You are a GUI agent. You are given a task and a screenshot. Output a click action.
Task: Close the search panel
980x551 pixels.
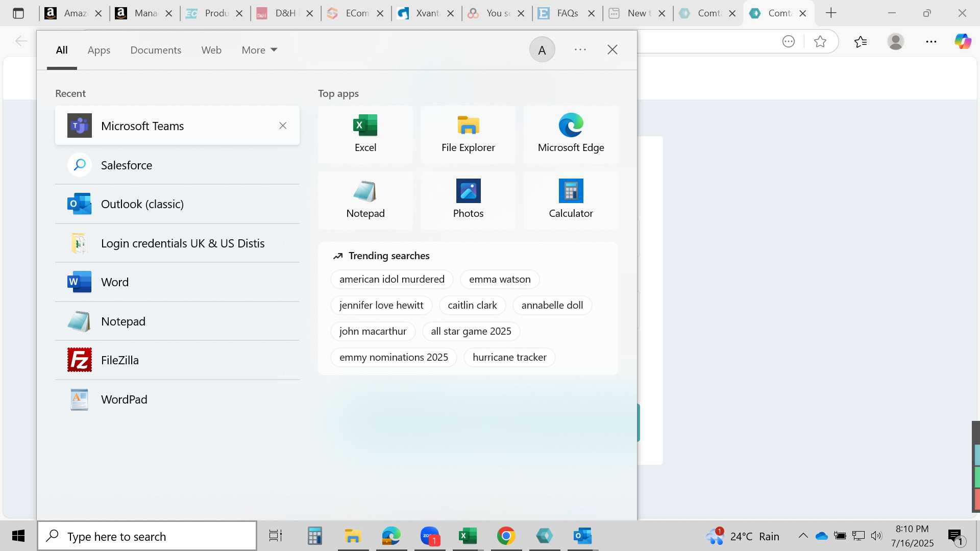pos(612,49)
